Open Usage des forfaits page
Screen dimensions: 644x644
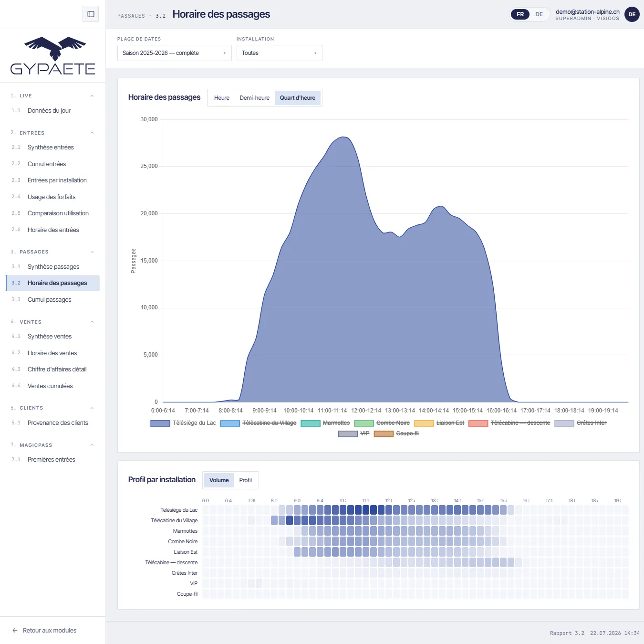[x=52, y=197]
